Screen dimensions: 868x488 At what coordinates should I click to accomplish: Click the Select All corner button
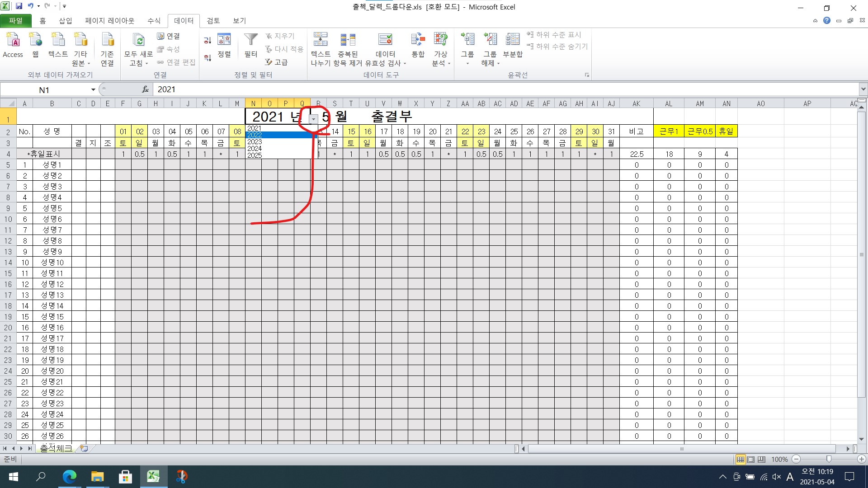pyautogui.click(x=8, y=103)
